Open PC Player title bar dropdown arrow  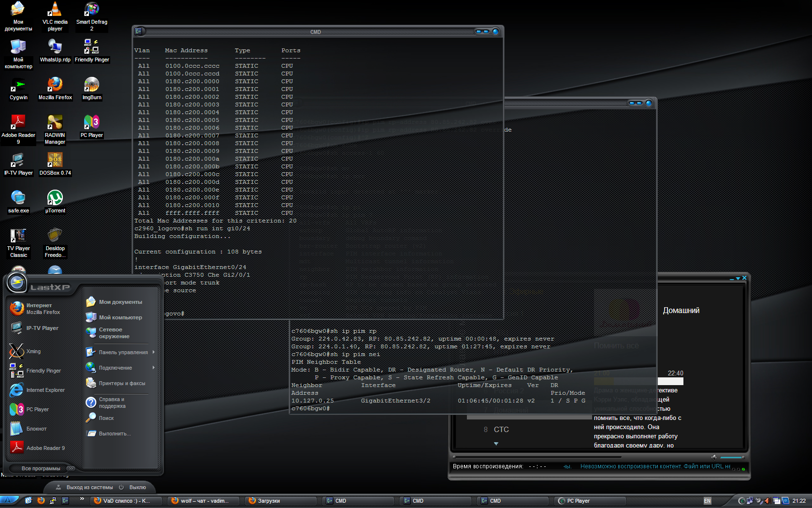coord(738,278)
